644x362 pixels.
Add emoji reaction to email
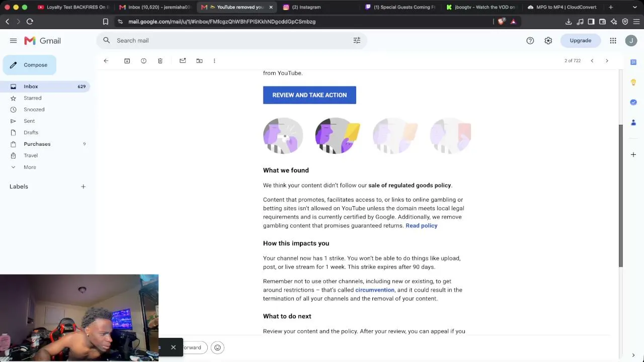[217, 347]
